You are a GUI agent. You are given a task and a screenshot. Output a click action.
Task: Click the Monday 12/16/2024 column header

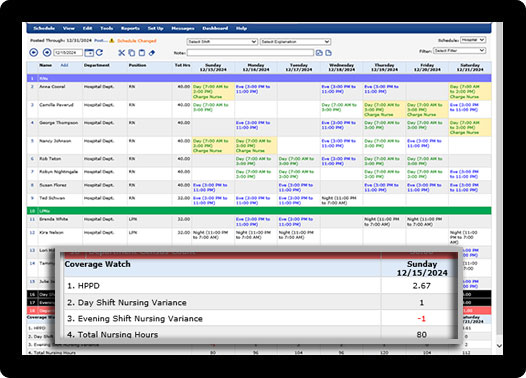pyautogui.click(x=256, y=67)
